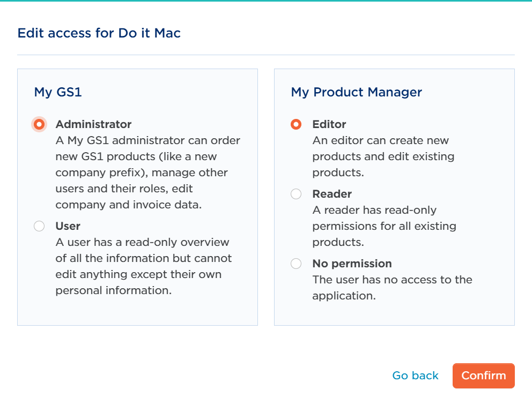
Task: Click the description starting A My GS1 administrator
Action: (148, 172)
